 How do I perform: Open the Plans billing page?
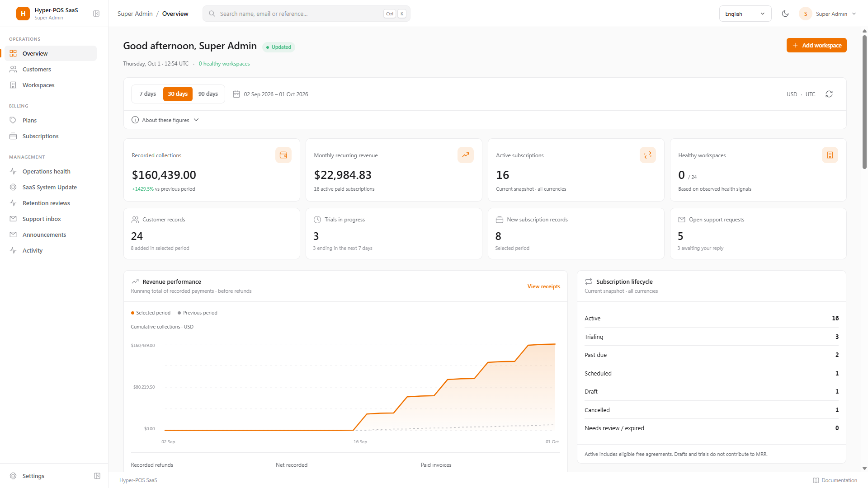click(51, 120)
